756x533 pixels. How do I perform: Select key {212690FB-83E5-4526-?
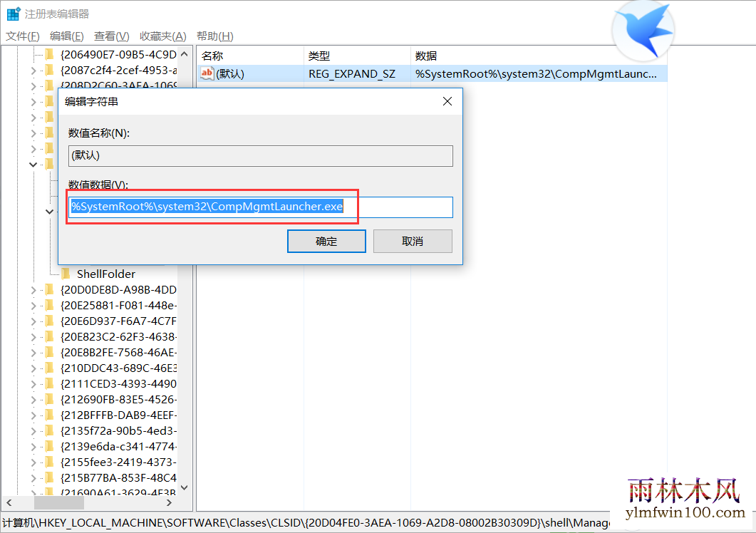118,399
